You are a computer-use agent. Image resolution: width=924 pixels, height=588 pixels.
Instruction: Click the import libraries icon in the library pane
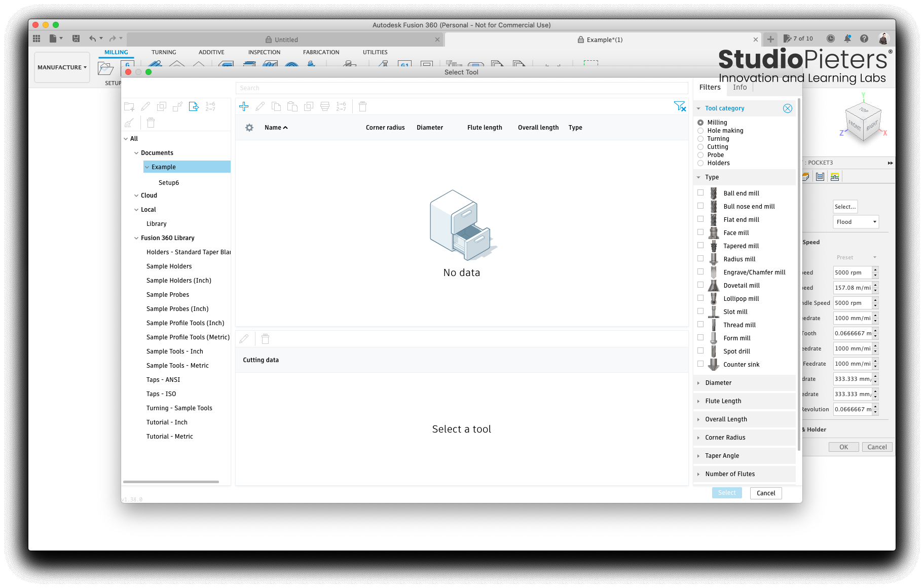(x=177, y=106)
